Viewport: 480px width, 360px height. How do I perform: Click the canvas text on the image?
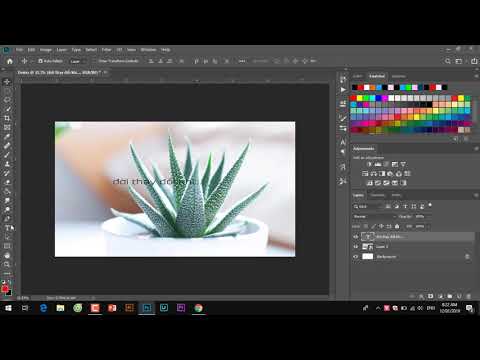point(154,181)
